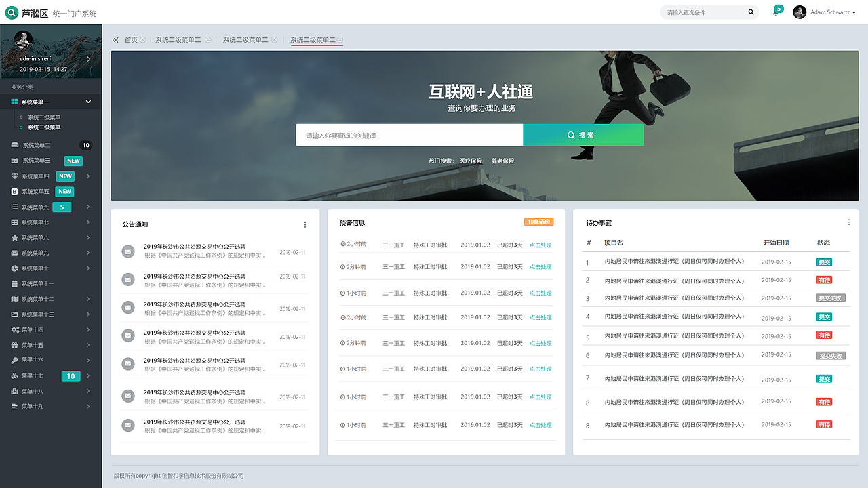Click 菜单十九 align icon

point(14,407)
